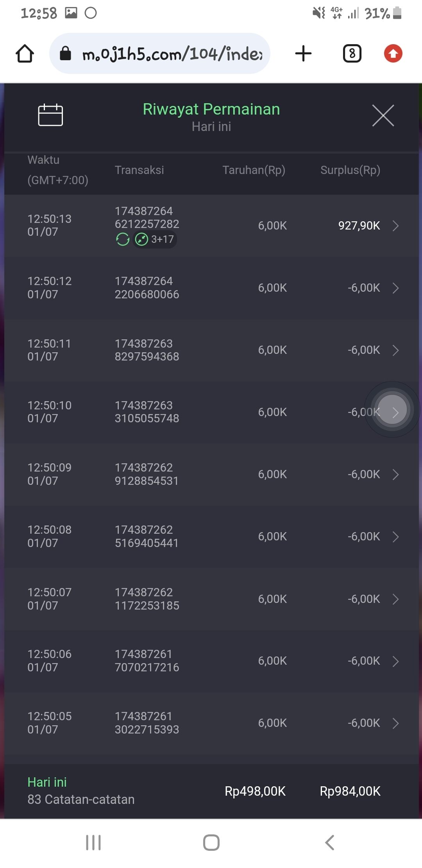The width and height of the screenshot is (422, 868).
Task: Tap the red update arrow icon
Action: (393, 54)
